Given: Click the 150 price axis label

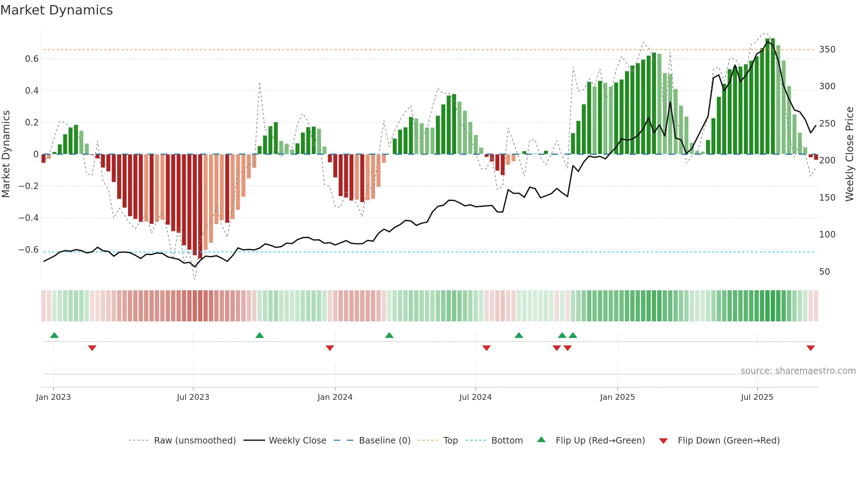Looking at the screenshot, I should point(827,197).
